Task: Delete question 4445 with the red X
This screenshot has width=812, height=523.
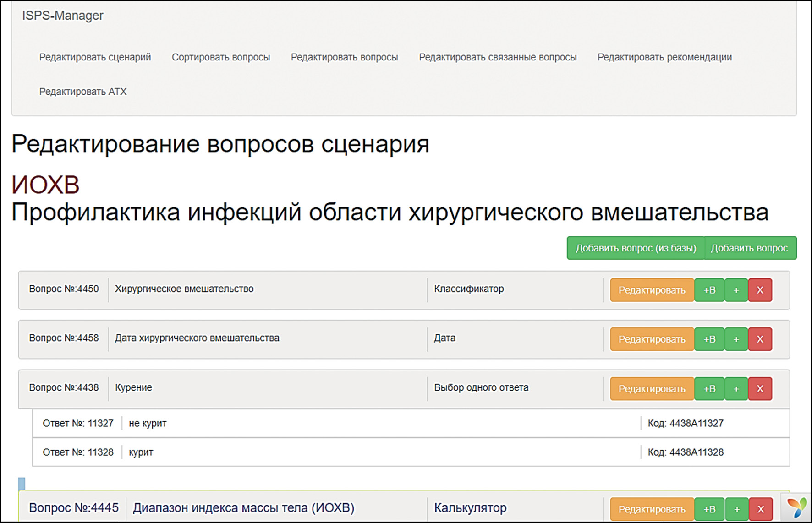Action: pyautogui.click(x=761, y=509)
